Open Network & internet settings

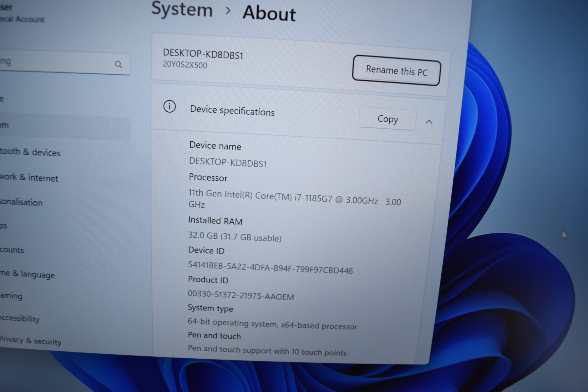click(x=29, y=178)
